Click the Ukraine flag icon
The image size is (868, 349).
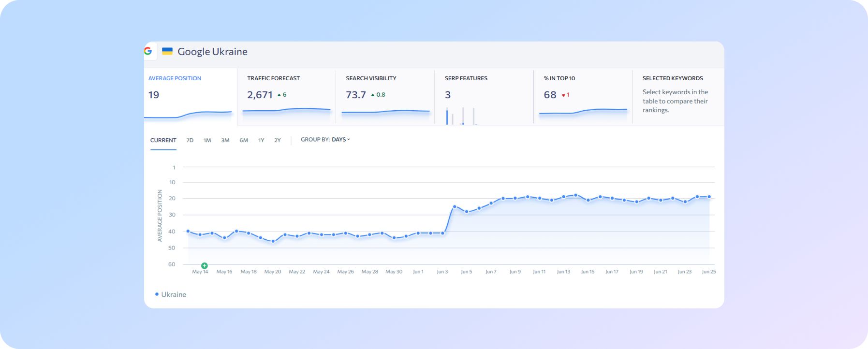167,51
